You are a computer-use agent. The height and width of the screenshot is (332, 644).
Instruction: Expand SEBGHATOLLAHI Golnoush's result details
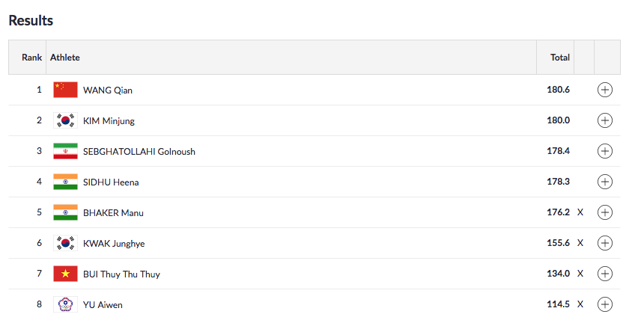tap(605, 151)
